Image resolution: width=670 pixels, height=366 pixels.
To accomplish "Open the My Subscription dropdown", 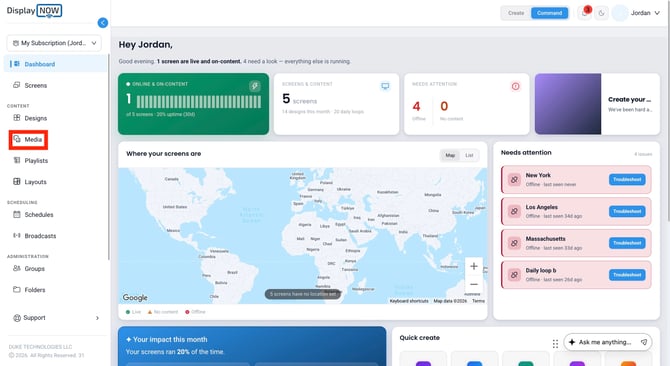I will [54, 43].
